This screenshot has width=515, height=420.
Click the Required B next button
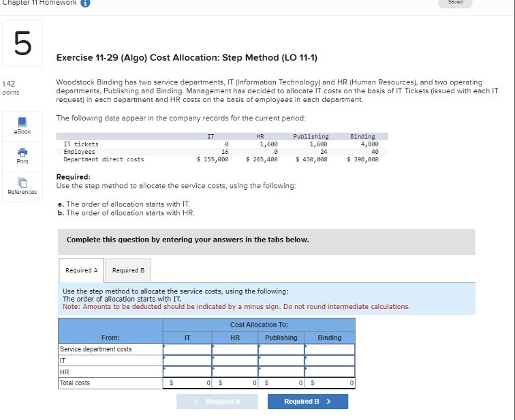click(x=308, y=402)
